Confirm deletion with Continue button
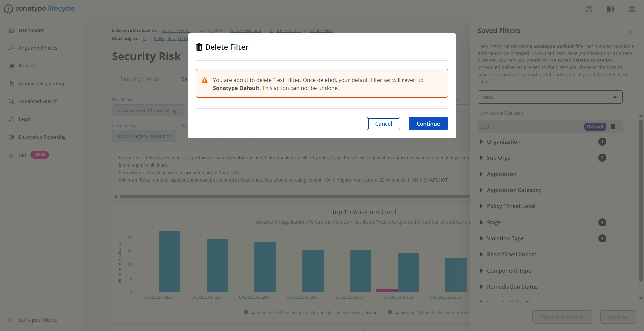Screen dimensions: 644x331 [428, 124]
